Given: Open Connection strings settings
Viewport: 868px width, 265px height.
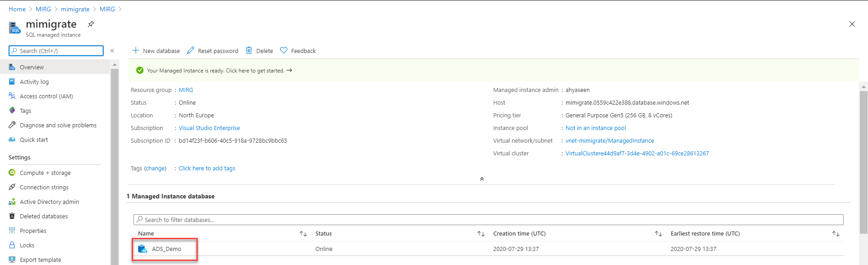Looking at the screenshot, I should [44, 187].
